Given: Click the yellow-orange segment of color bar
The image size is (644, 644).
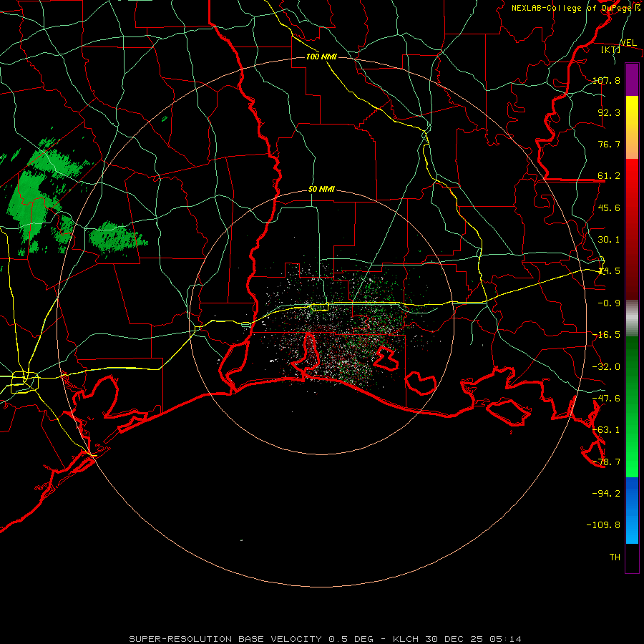Looking at the screenshot, I should point(632,127).
